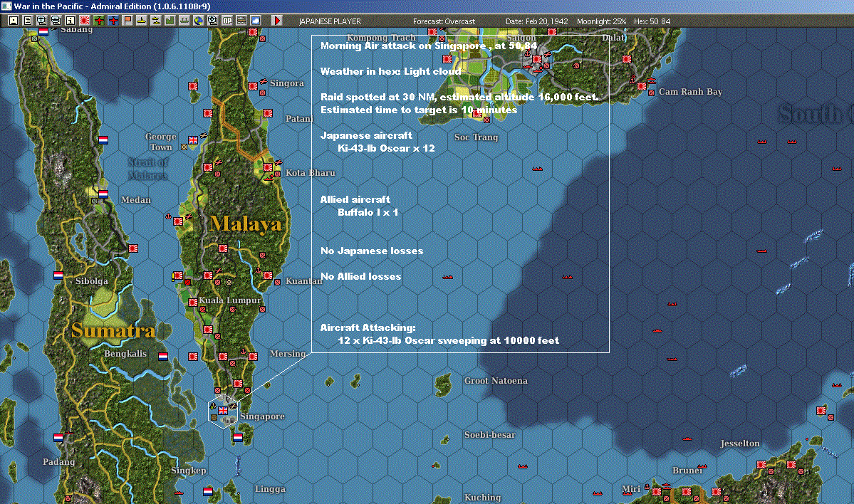This screenshot has height=504, width=854.
Task: Select the red ship icon near Soebi-besar
Action: point(523,466)
